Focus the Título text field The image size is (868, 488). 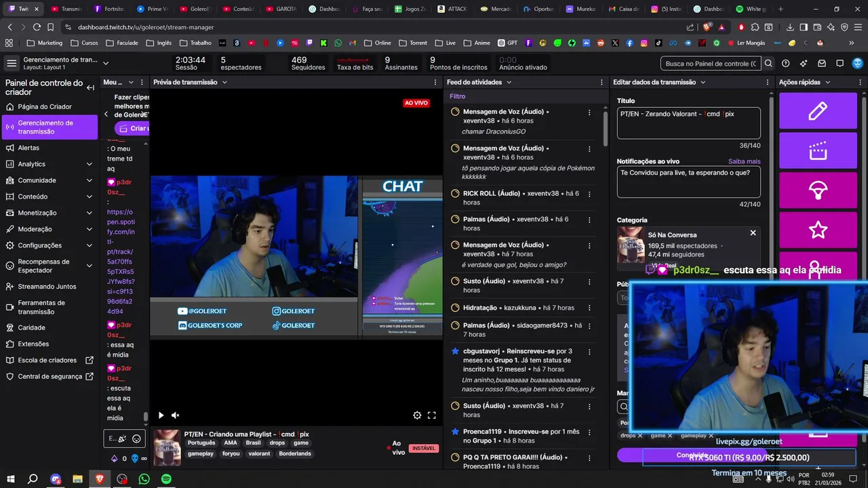(x=688, y=123)
